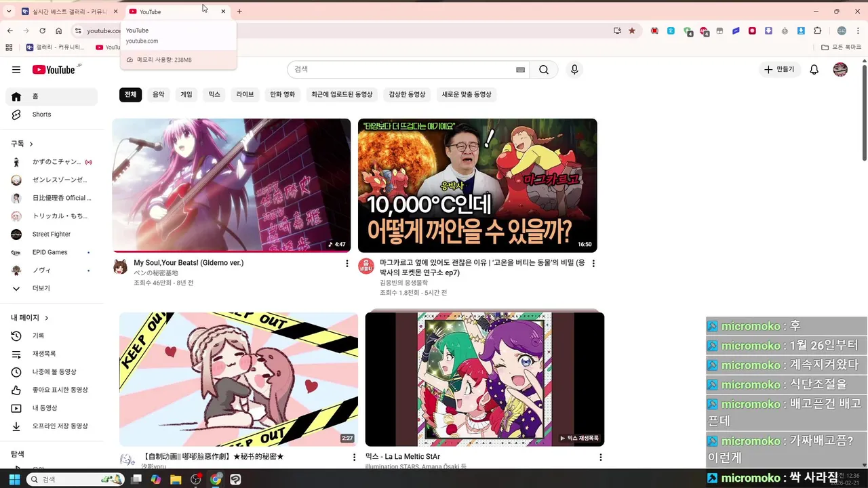This screenshot has width=868, height=488.
Task: Select the 음악 filter chip
Action: (158, 95)
